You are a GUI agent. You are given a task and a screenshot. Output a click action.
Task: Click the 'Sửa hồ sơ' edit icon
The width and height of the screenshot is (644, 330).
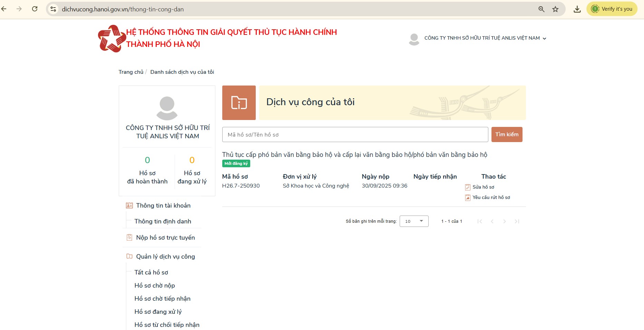pyautogui.click(x=468, y=187)
